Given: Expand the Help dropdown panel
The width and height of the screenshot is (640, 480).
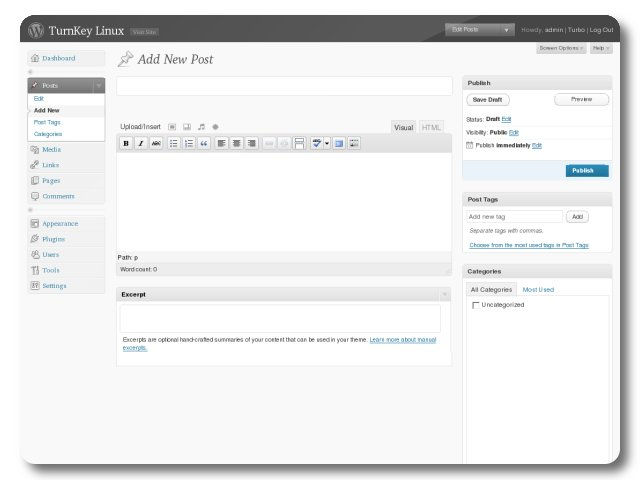Looking at the screenshot, I should [600, 48].
